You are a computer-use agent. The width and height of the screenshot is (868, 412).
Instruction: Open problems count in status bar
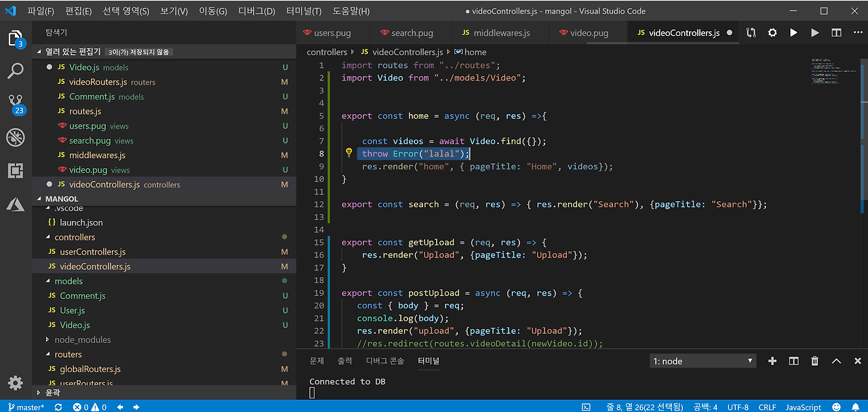pyautogui.click(x=90, y=407)
